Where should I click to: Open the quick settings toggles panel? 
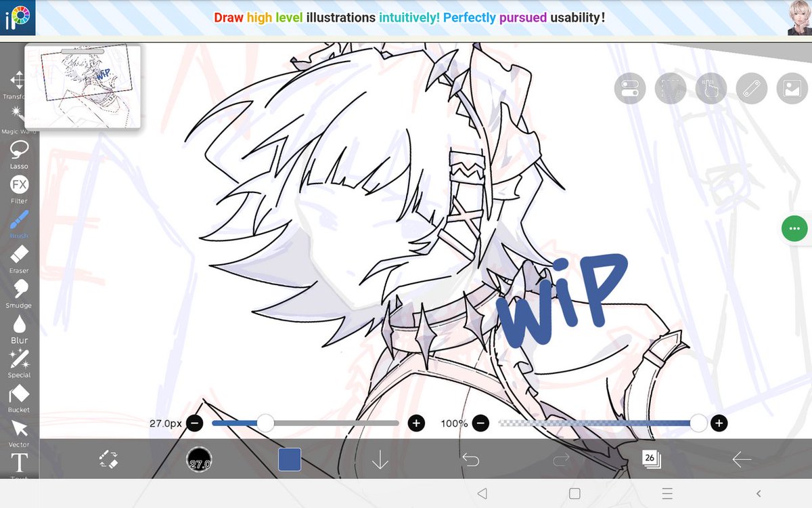coord(629,88)
